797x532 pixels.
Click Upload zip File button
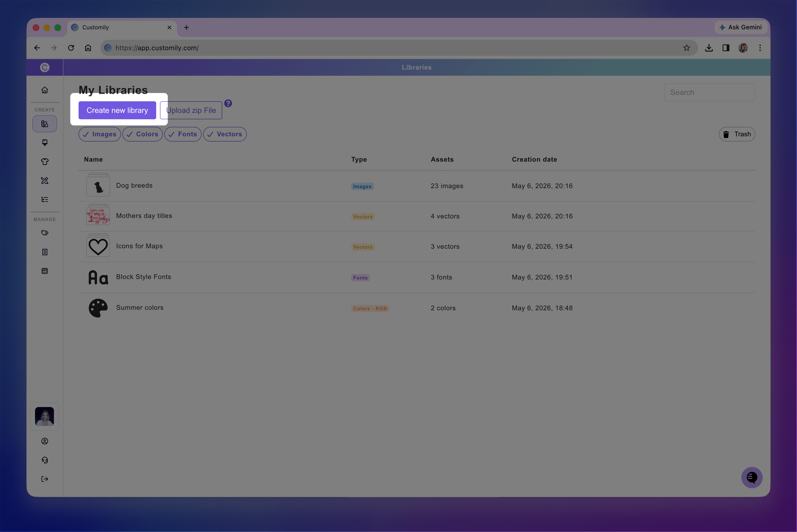point(191,110)
